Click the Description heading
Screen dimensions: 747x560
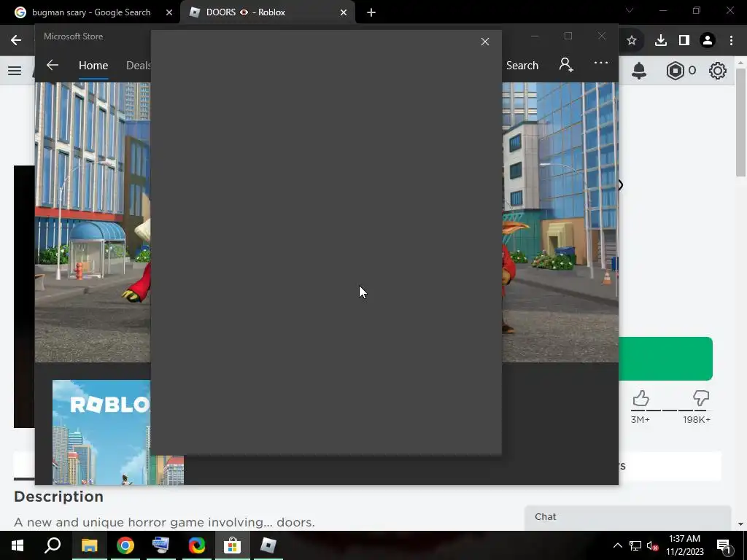click(x=58, y=496)
